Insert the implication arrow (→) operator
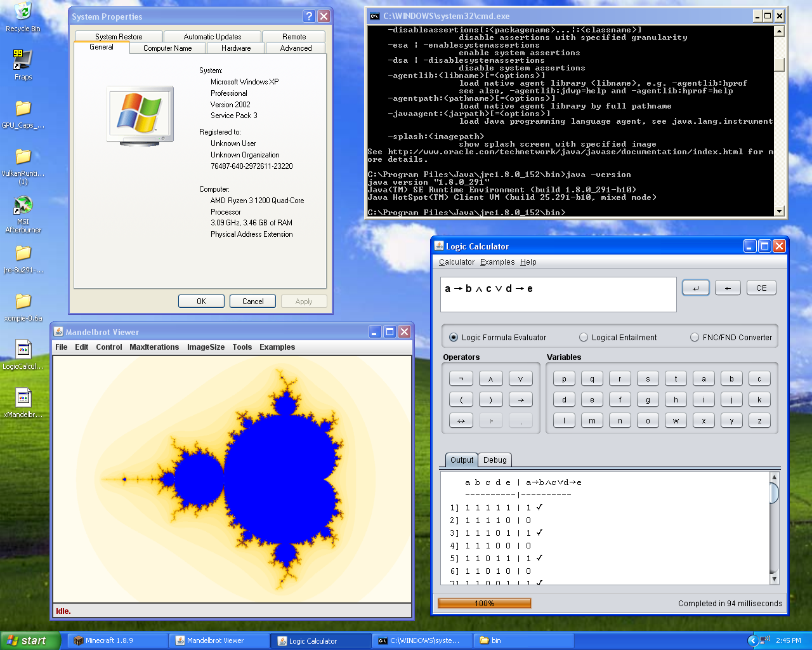 [x=520, y=400]
